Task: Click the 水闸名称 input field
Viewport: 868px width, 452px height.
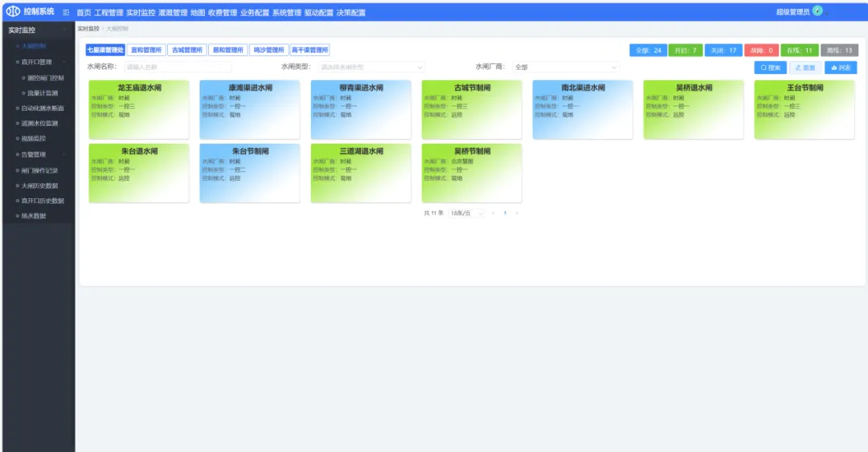Action: (177, 67)
